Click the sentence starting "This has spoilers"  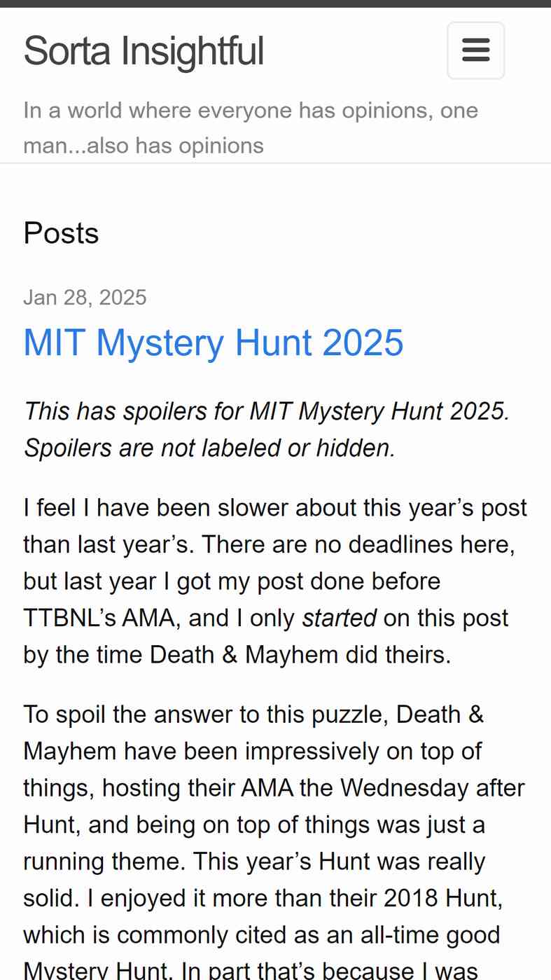coord(267,411)
